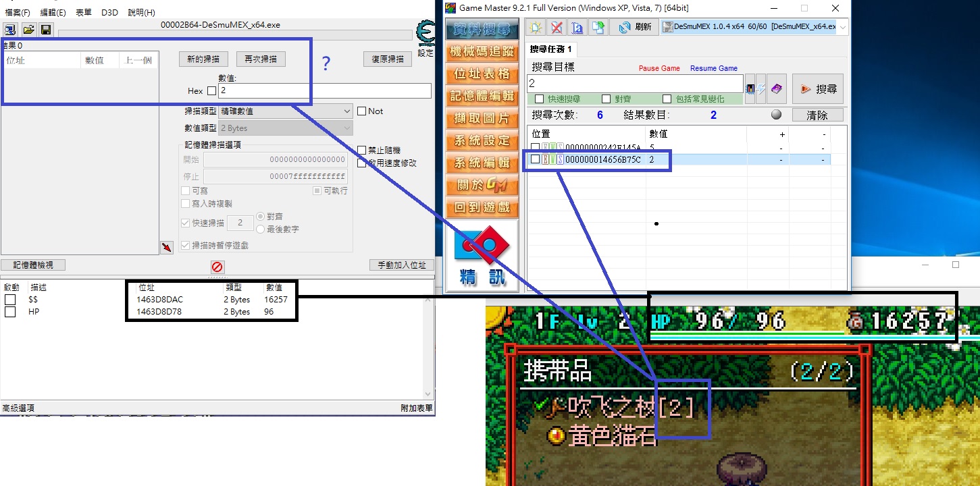Click the red X delete-task icon
The image size is (980, 486).
click(x=557, y=27)
